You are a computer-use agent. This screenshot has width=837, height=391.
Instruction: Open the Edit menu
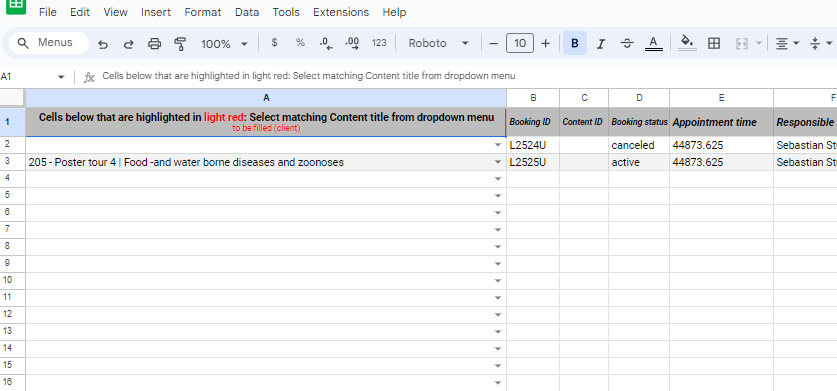pos(80,12)
